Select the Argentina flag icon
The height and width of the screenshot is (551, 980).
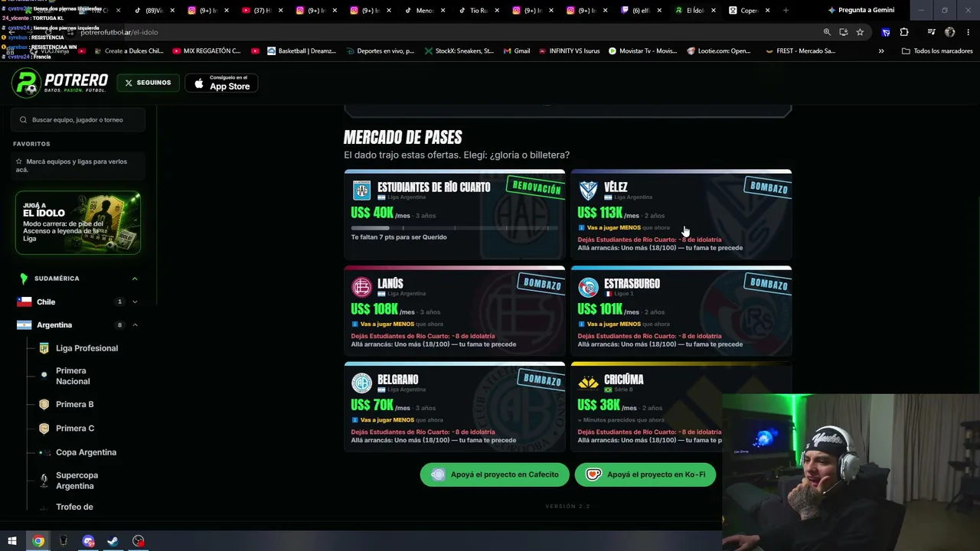coord(24,325)
